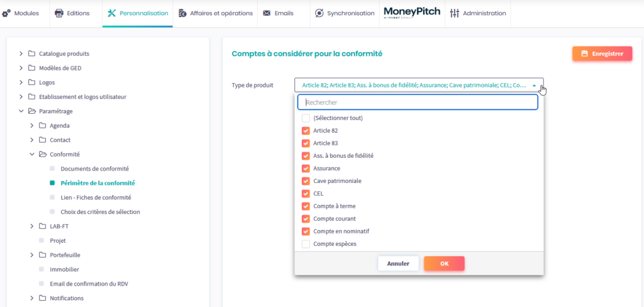644x307 pixels.
Task: Click the Annuler button
Action: 398,264
